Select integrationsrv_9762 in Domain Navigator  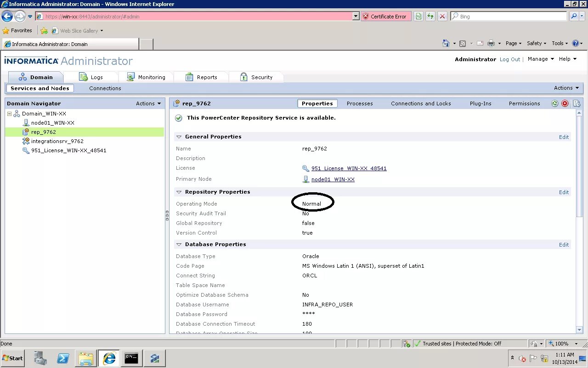coord(57,141)
